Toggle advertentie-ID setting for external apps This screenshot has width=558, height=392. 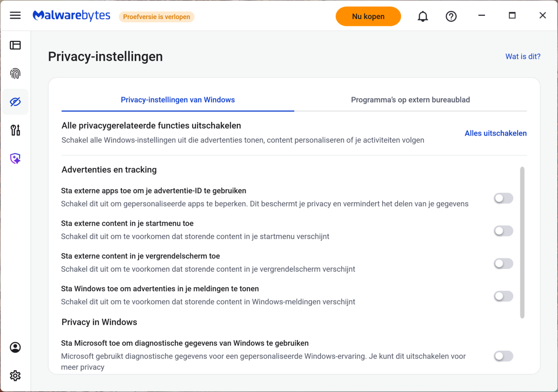point(503,198)
